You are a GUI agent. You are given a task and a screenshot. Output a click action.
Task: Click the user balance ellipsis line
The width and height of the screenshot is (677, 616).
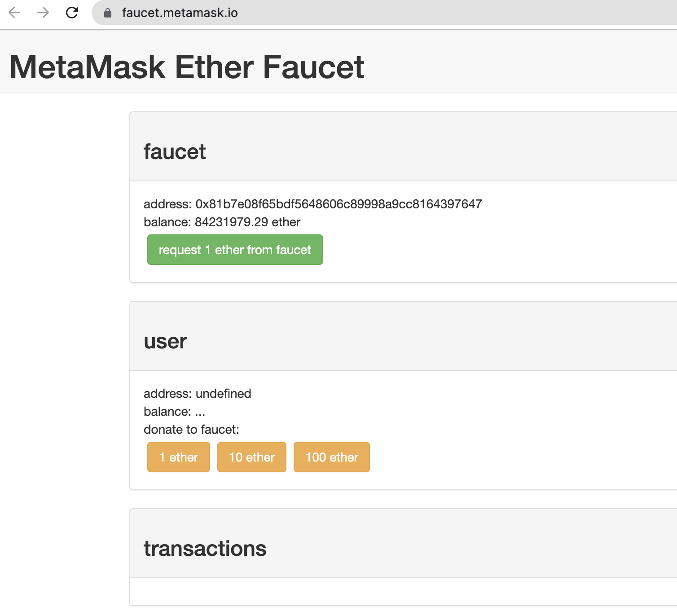point(174,412)
